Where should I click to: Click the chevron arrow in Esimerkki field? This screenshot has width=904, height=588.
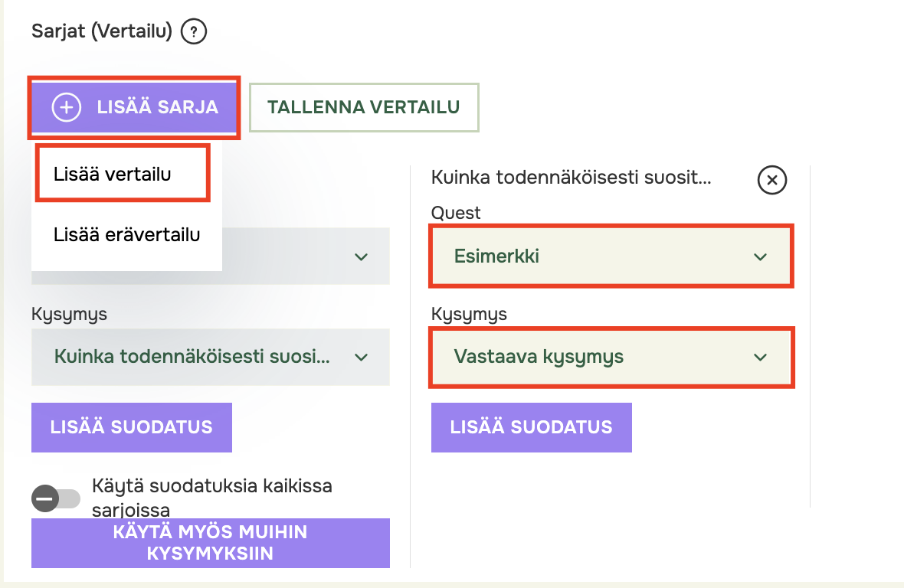coord(761,256)
